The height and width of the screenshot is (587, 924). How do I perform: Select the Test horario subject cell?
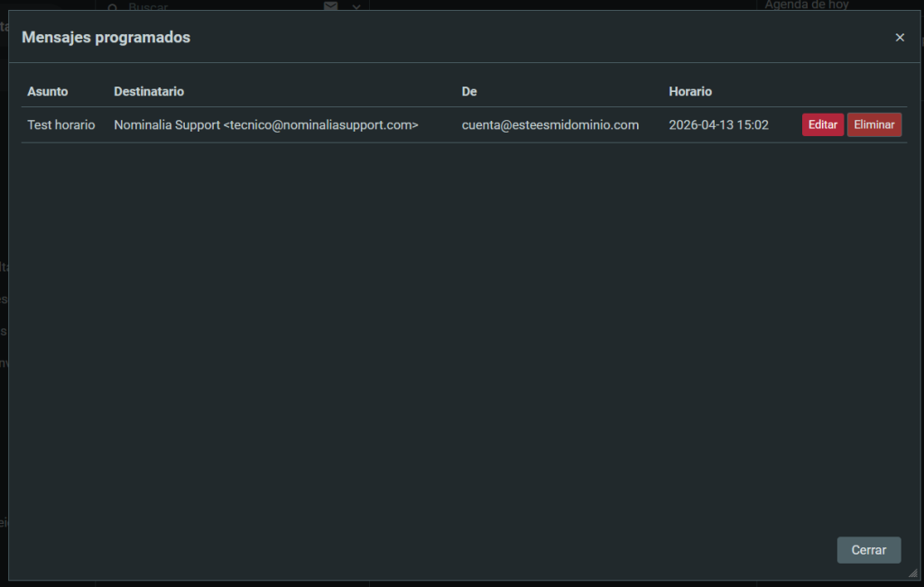pos(61,125)
